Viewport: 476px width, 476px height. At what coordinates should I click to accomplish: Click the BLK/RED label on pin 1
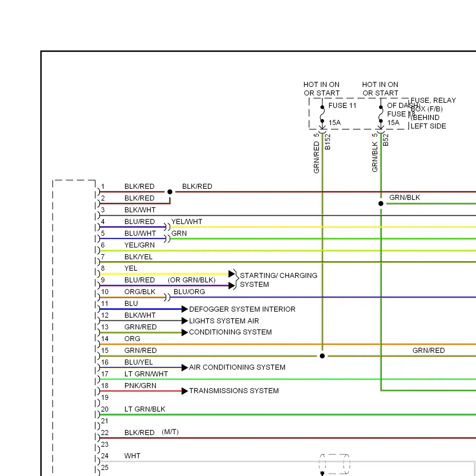click(x=139, y=186)
